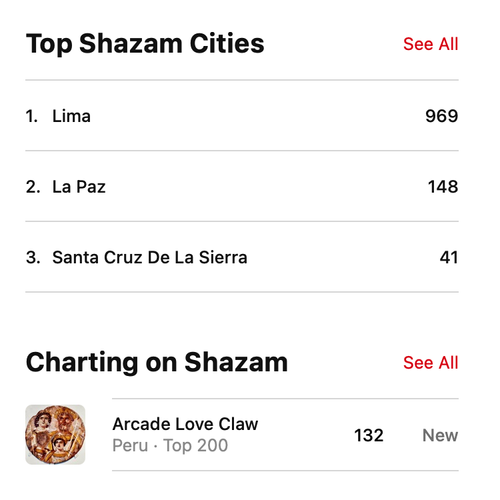Screen dimensions: 500x500
Task: Click La Paz's 148 Shazam count
Action: pos(443,186)
